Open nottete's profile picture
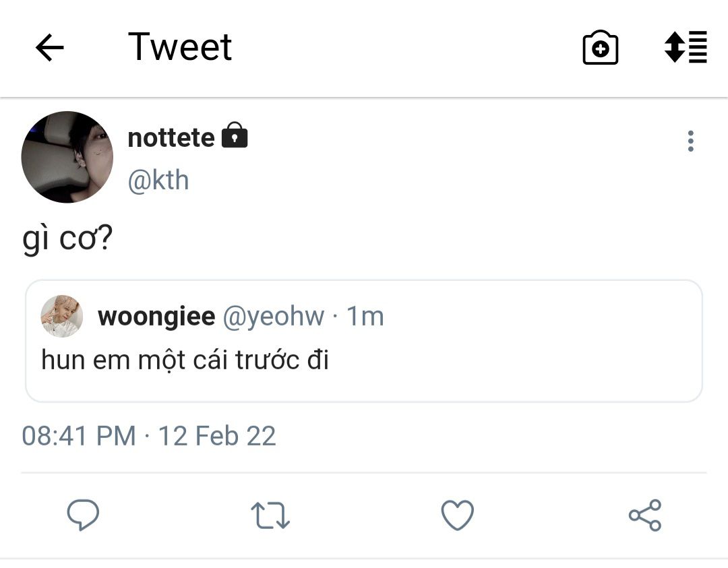Image resolution: width=728 pixels, height=568 pixels. click(67, 157)
